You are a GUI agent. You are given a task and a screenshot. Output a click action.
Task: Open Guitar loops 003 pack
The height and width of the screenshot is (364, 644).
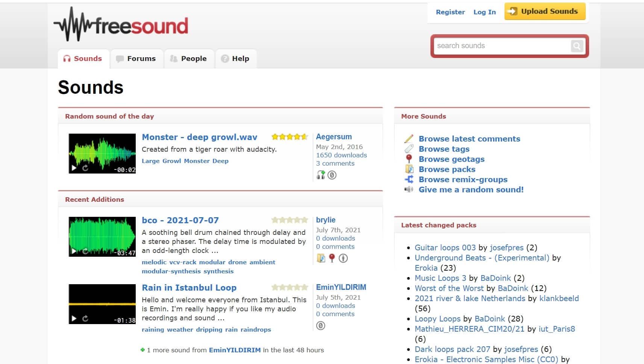click(445, 247)
